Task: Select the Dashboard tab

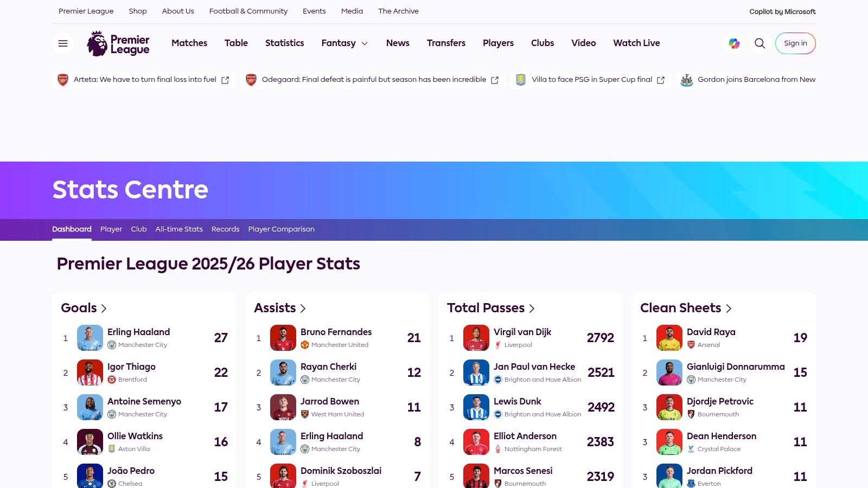Action: 72,229
